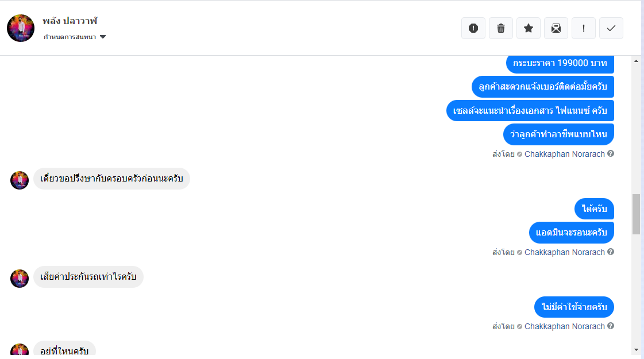
Task: Click the chat scrollbar thumb
Action: [x=636, y=214]
